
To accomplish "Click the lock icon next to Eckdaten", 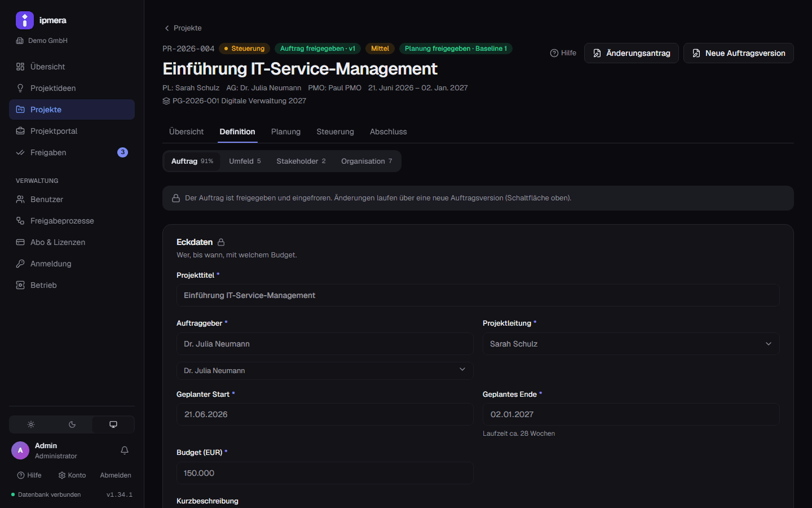I will [x=221, y=242].
